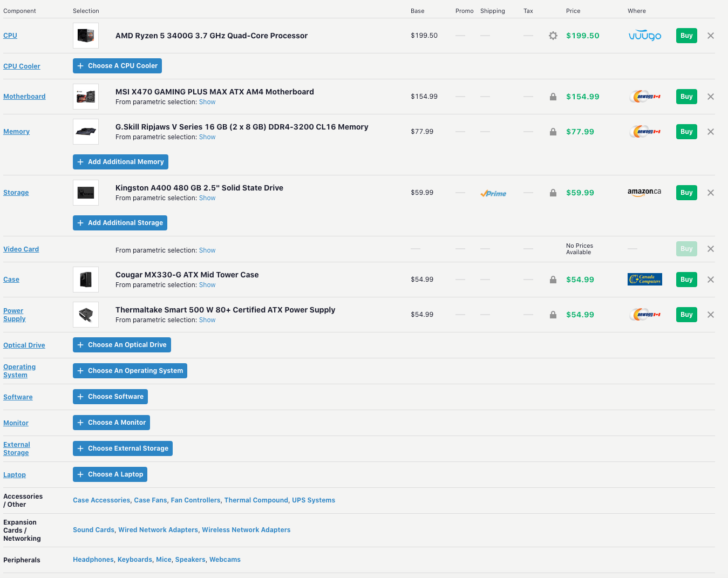The height and width of the screenshot is (578, 728).
Task: Click the amazon.ca logo for the Kingston SSD
Action: [x=644, y=192]
